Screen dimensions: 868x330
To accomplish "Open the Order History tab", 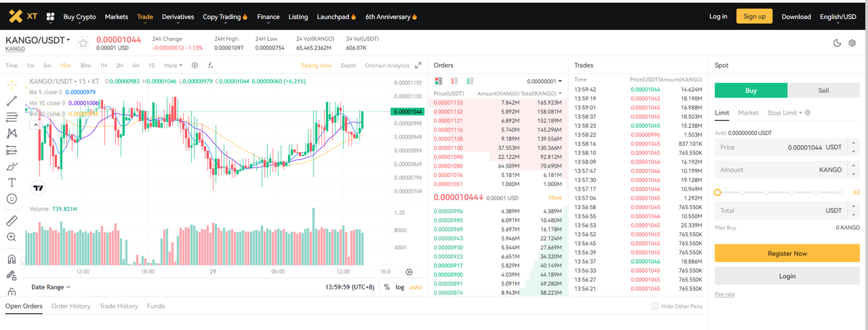I will [x=71, y=306].
